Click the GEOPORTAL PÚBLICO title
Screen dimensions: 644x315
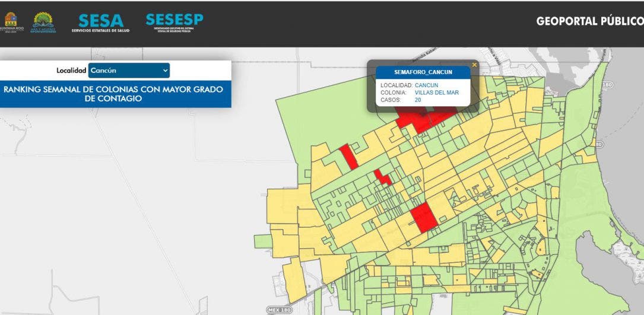pyautogui.click(x=589, y=21)
